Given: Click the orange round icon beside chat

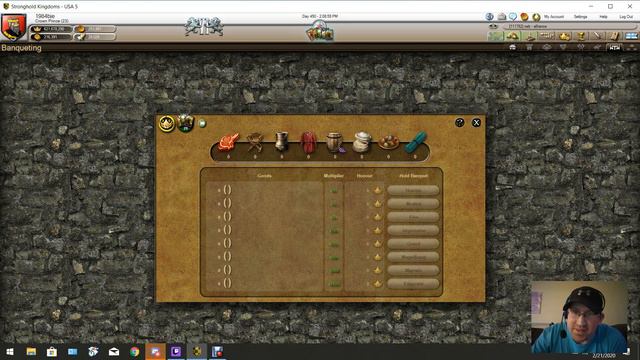Looking at the screenshot, I should tap(524, 17).
